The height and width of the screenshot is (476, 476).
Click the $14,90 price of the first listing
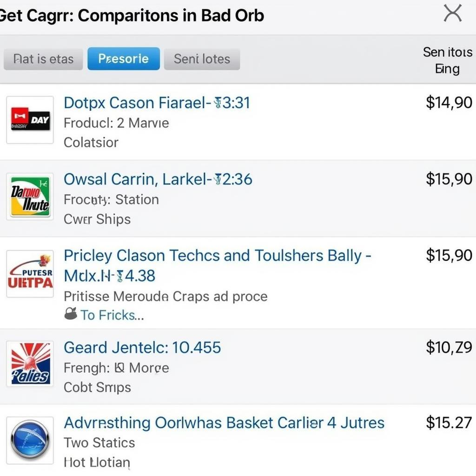point(449,102)
